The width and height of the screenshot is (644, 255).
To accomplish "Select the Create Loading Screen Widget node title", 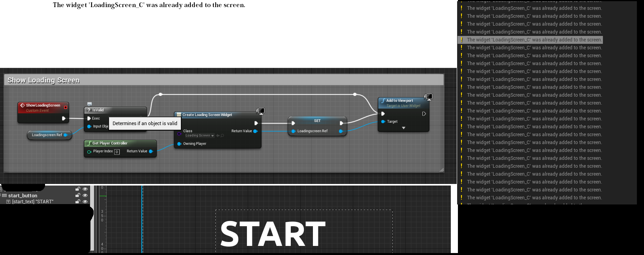I will click(x=207, y=115).
